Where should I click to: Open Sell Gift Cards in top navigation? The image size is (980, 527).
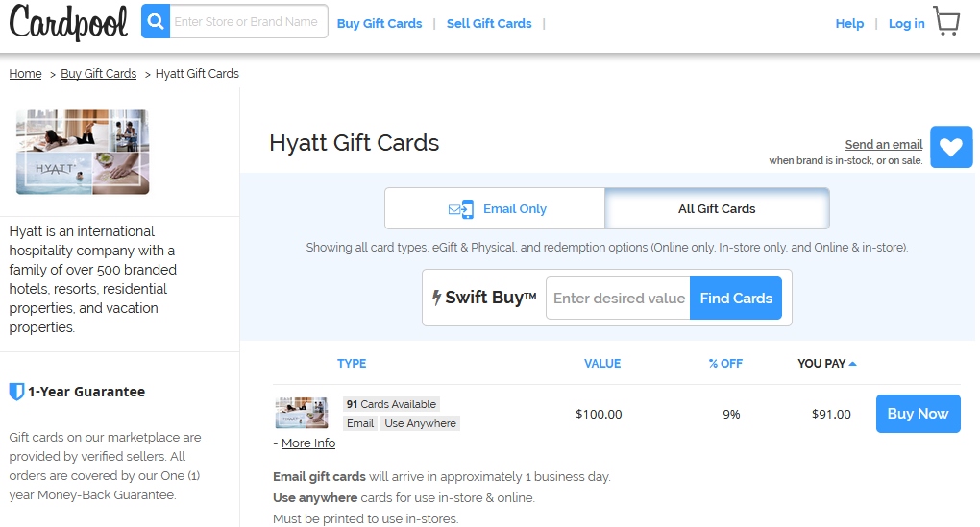tap(489, 24)
